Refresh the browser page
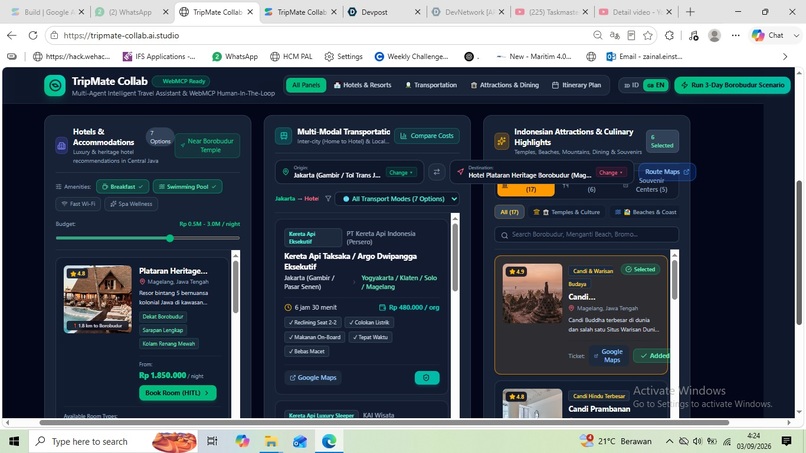The height and width of the screenshot is (453, 806). coord(33,35)
